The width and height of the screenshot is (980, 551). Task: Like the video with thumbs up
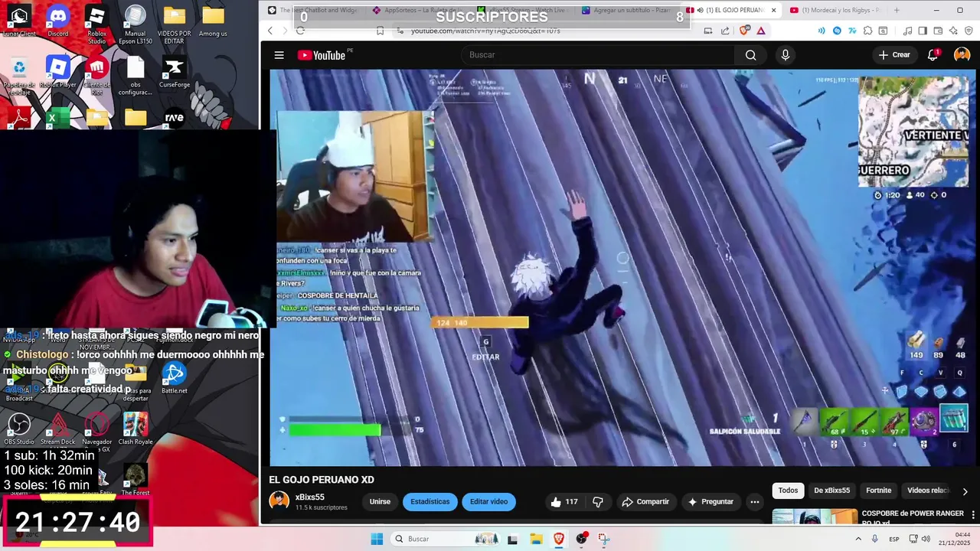[x=563, y=502]
